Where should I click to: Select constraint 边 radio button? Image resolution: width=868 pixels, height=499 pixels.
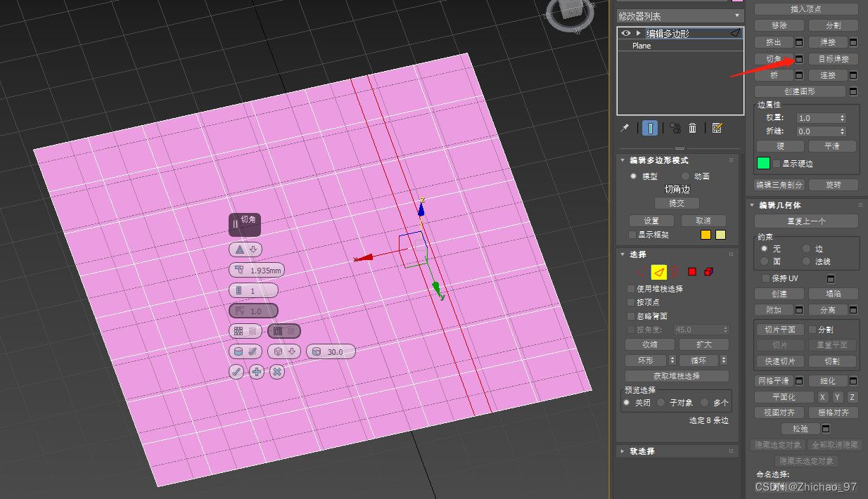806,249
